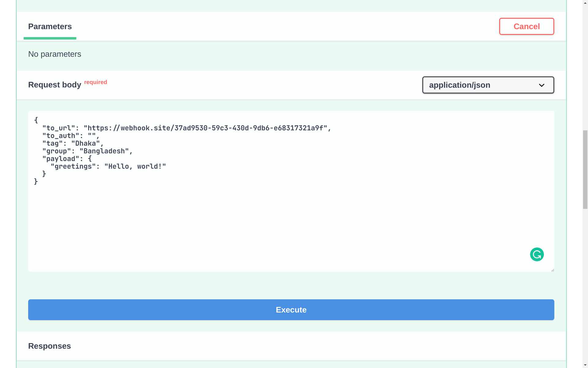Click the page vertical scrollbar thumb
Screen dimensions: 588x368
(x=585, y=169)
